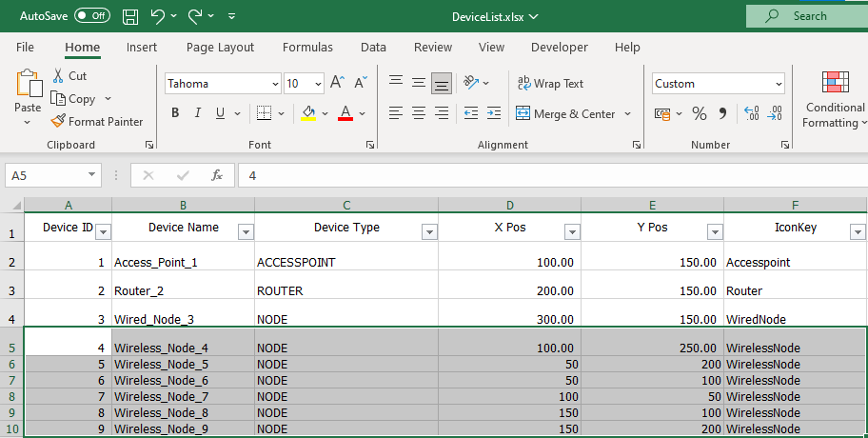The height and width of the screenshot is (438, 868).
Task: Open the Data tab
Action: 373,47
